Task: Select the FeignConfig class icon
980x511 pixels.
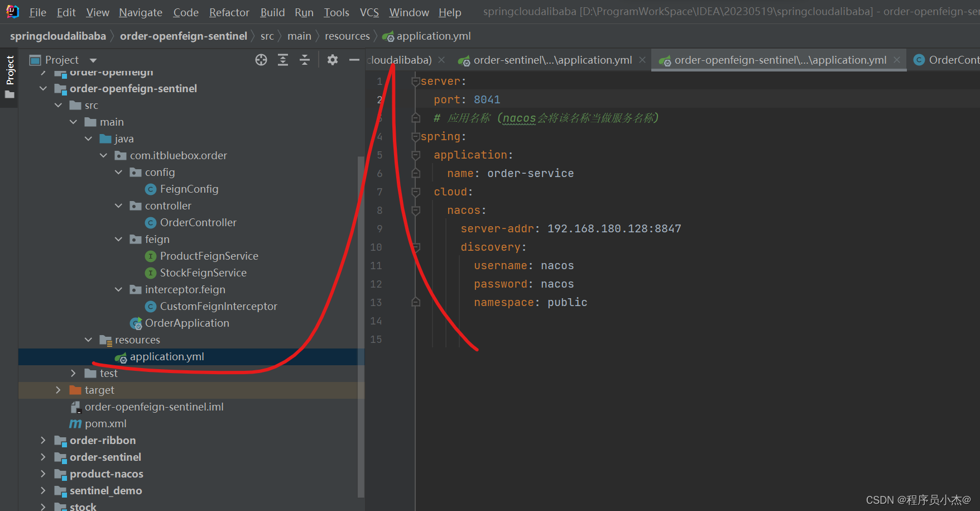Action: (150, 189)
